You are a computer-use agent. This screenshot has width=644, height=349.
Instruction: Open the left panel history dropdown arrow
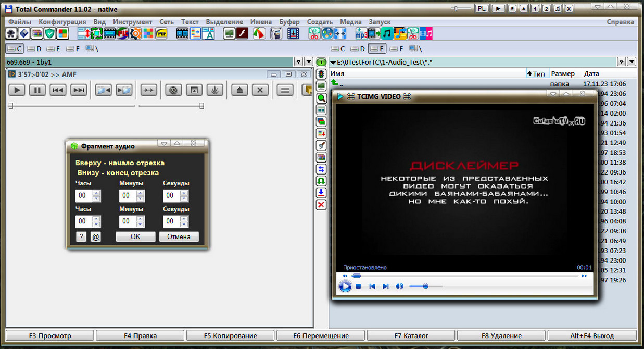(309, 62)
